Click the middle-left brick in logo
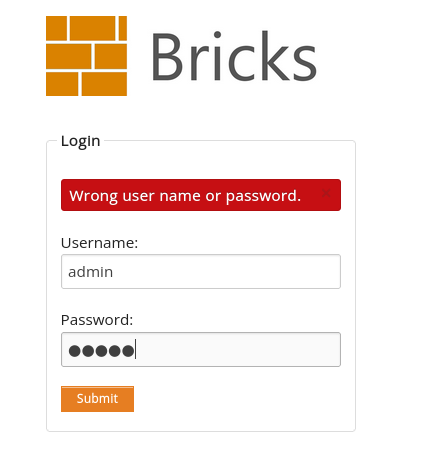Image resolution: width=428 pixels, height=455 pixels. point(69,56)
